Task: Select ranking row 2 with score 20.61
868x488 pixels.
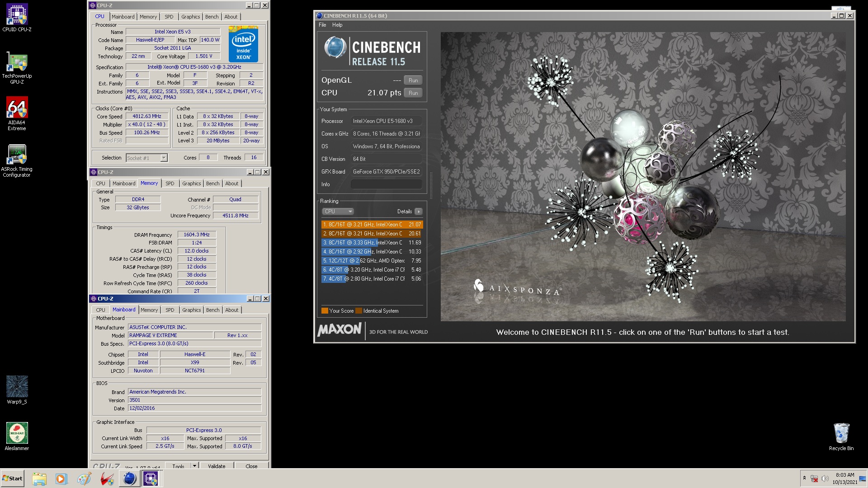Action: pos(372,234)
